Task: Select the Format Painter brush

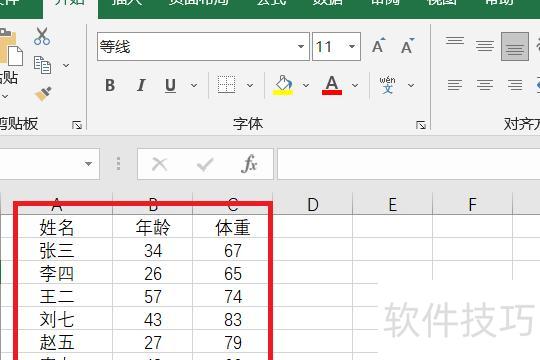Action: pyautogui.click(x=43, y=93)
